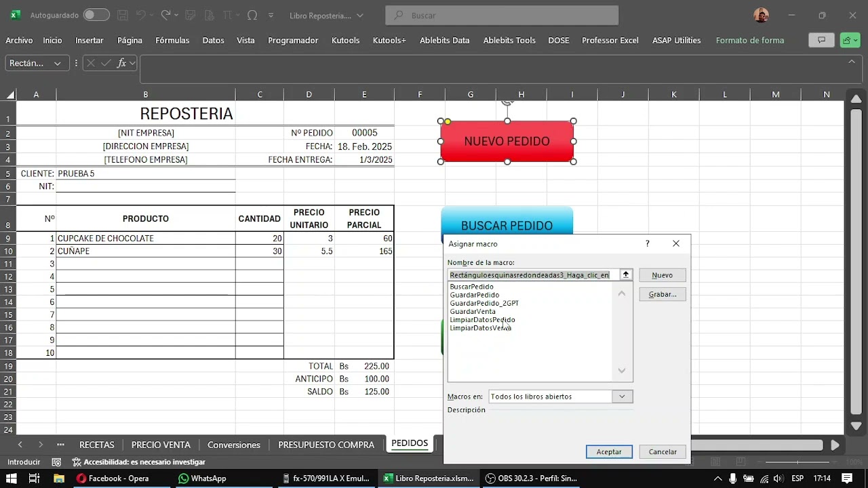Click the Buscar search field
The width and height of the screenshot is (868, 488).
point(502,15)
